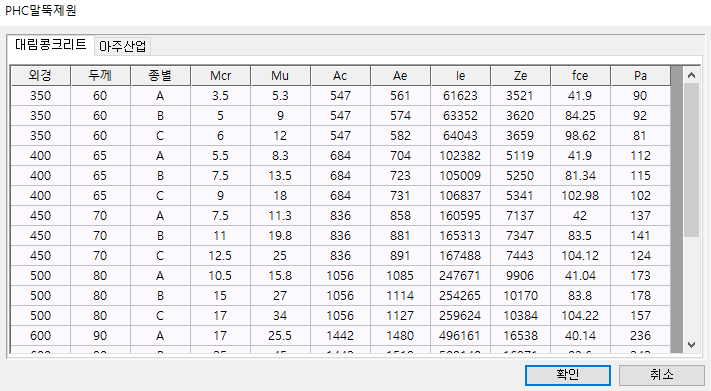The width and height of the screenshot is (711, 391).
Task: Click the Mu cell 25.5
Action: 281,335
